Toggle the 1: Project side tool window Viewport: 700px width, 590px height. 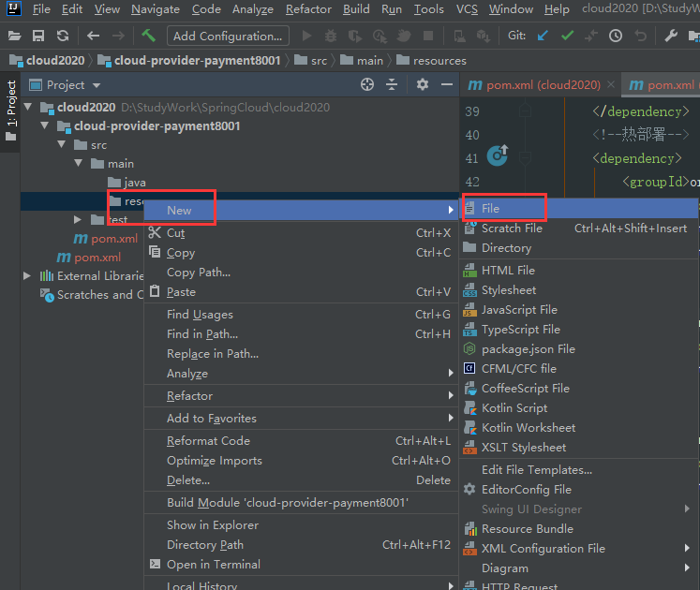[10, 111]
